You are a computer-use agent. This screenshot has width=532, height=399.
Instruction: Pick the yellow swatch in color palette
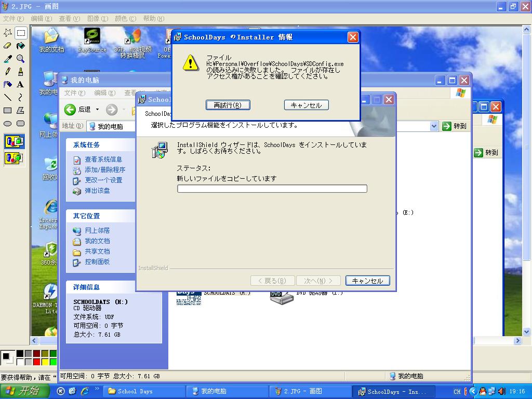45,362
